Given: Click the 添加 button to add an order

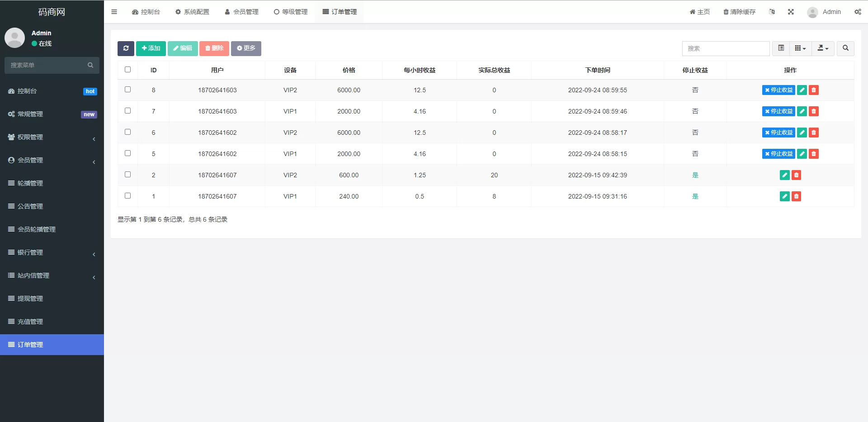Looking at the screenshot, I should 151,48.
